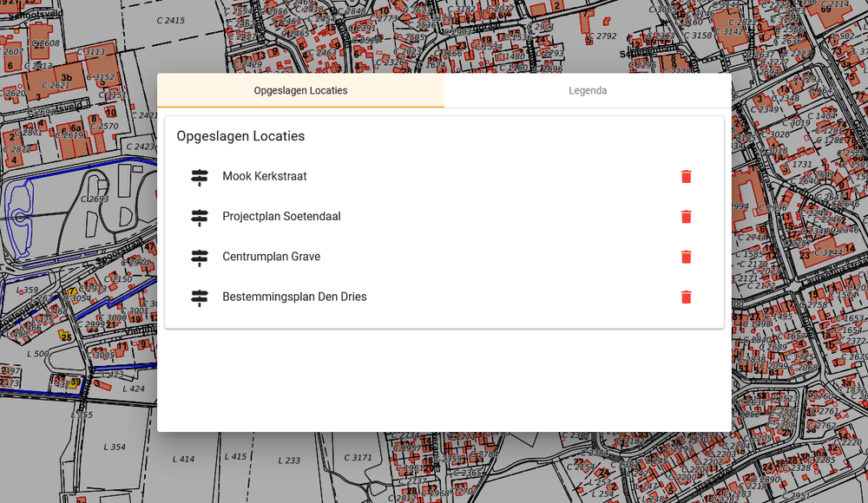Image resolution: width=868 pixels, height=503 pixels.
Task: Select the signpost icon for Projectplan Soetendaal
Action: pyautogui.click(x=200, y=217)
